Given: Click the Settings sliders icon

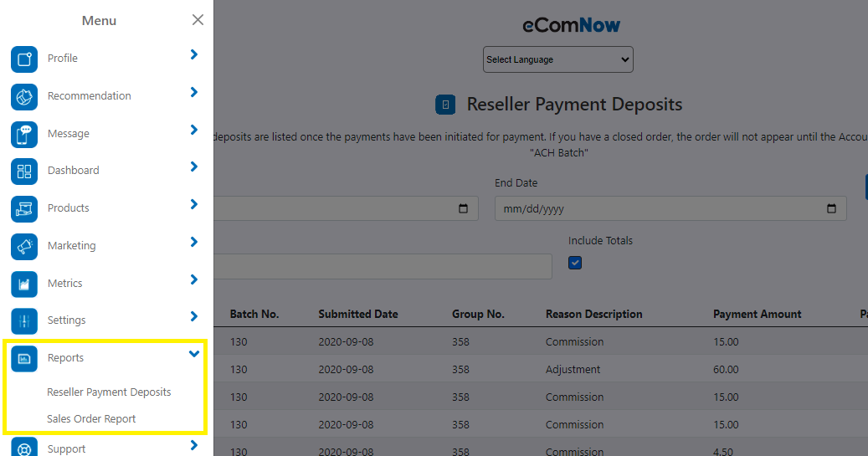Looking at the screenshot, I should pyautogui.click(x=24, y=320).
